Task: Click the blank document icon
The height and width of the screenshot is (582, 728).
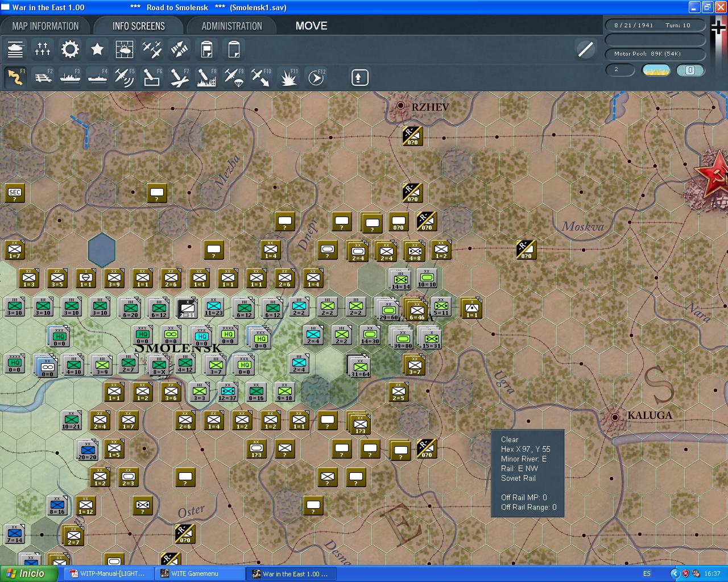Action: point(234,49)
